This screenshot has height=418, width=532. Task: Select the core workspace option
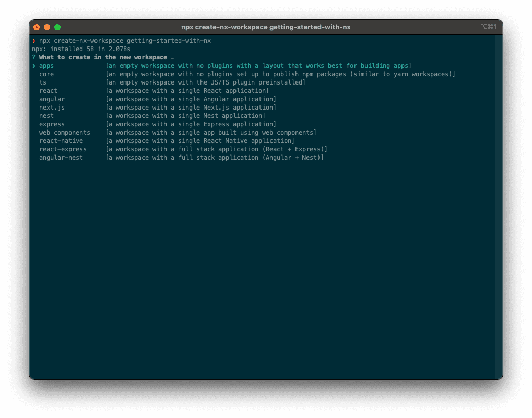pyautogui.click(x=46, y=74)
